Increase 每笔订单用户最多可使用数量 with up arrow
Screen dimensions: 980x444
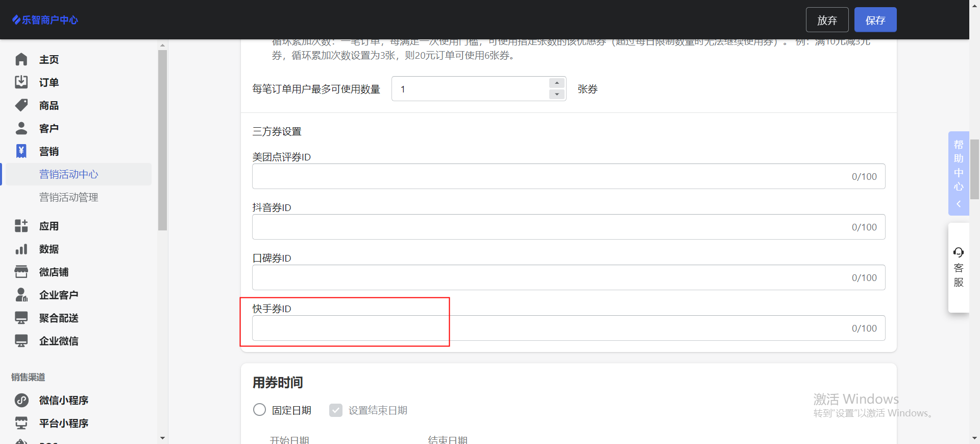point(557,83)
